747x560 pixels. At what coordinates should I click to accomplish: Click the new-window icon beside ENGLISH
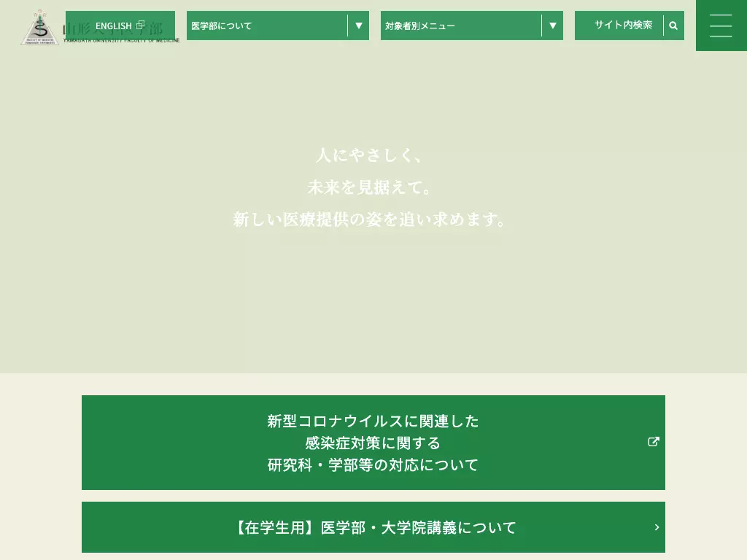pos(140,25)
